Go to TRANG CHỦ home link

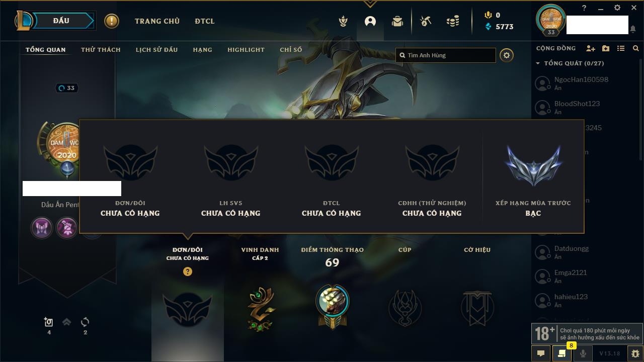point(157,21)
